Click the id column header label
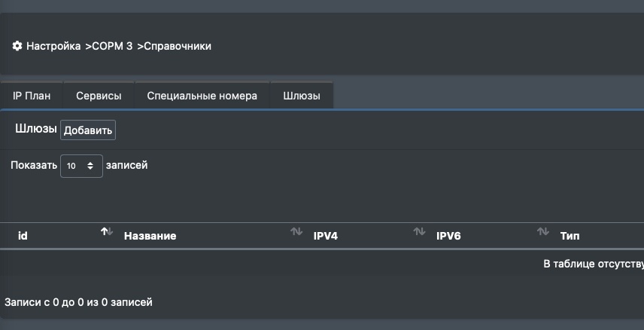The image size is (644, 330). 23,236
